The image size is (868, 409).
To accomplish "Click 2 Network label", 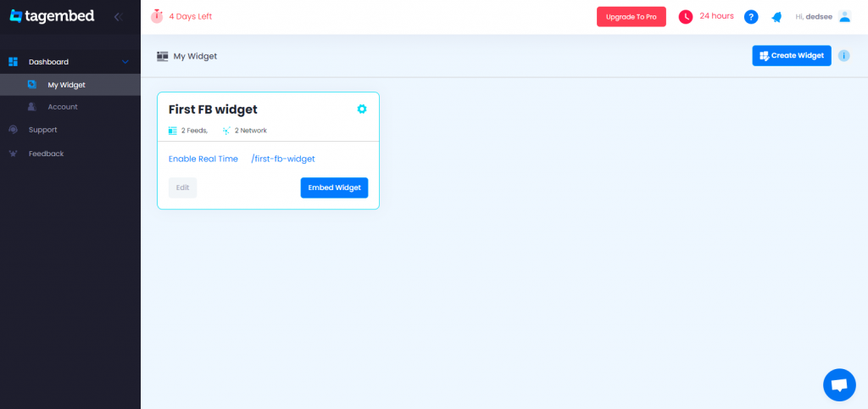I will pos(251,131).
